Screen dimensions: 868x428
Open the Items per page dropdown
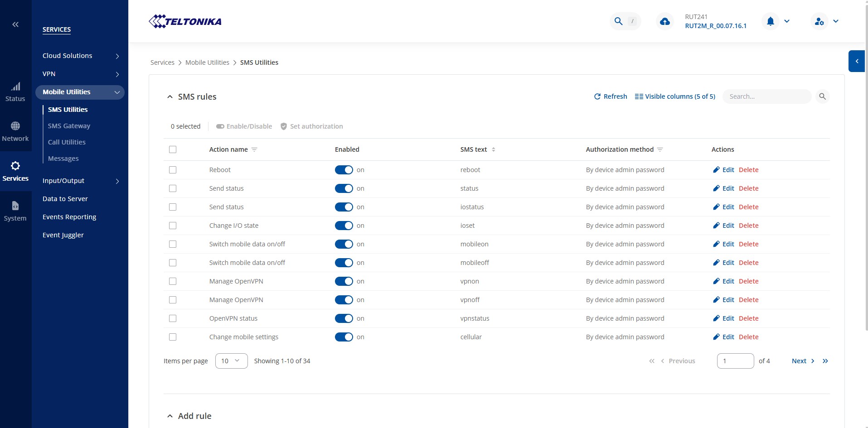pyautogui.click(x=231, y=361)
